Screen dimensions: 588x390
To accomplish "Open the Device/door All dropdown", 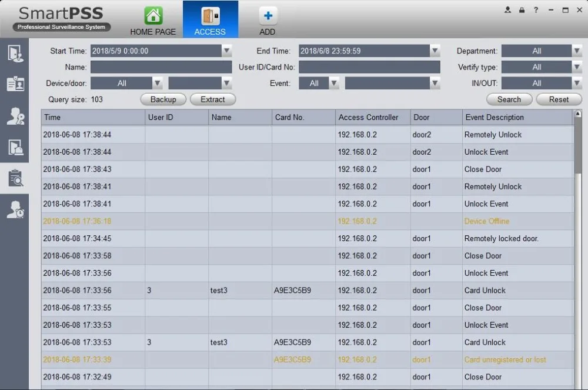I will (x=126, y=84).
